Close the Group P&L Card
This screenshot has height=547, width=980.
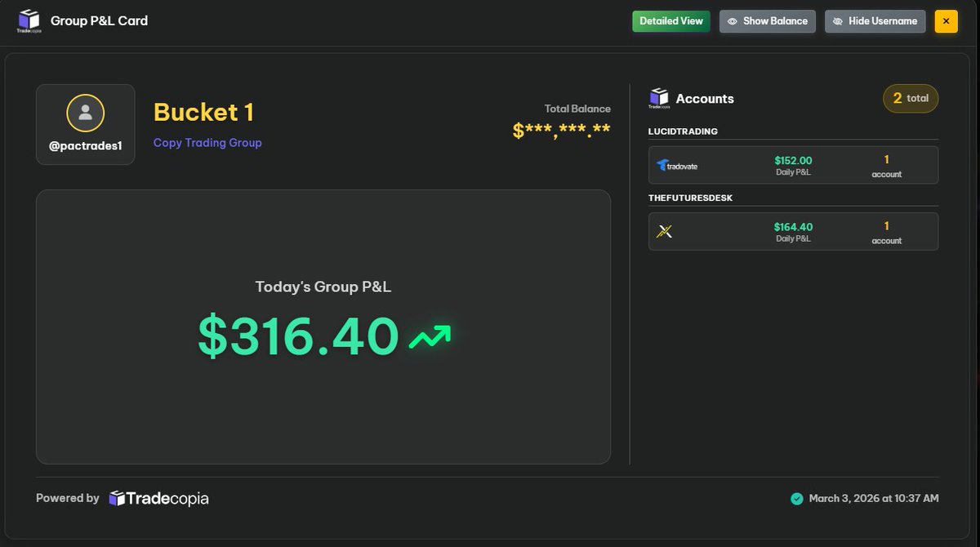point(946,21)
